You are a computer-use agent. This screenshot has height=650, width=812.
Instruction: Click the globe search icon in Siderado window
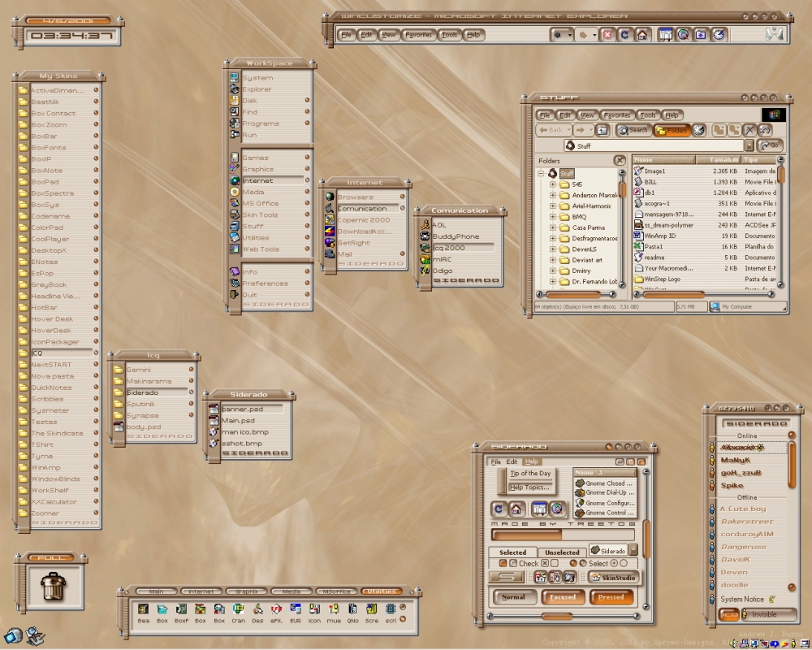coord(557,509)
